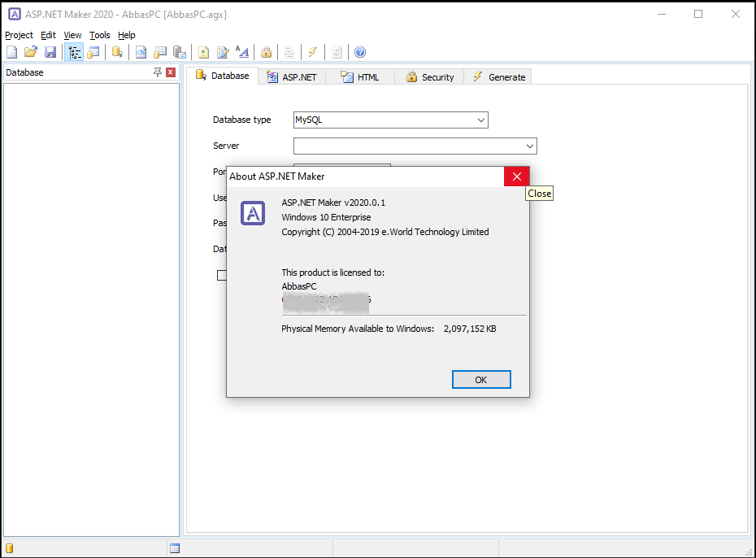Click the grayed refresh page toolbar icon
The width and height of the screenshot is (756, 558).
tap(337, 52)
